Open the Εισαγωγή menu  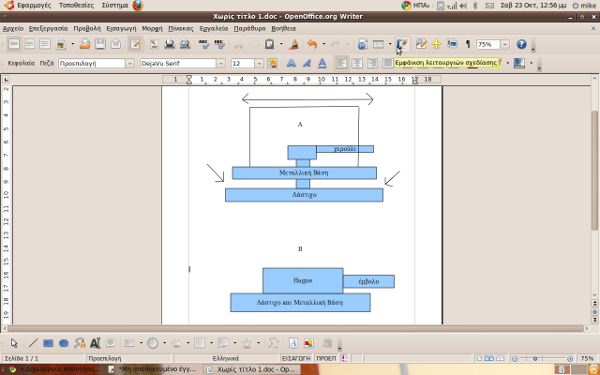click(x=121, y=29)
